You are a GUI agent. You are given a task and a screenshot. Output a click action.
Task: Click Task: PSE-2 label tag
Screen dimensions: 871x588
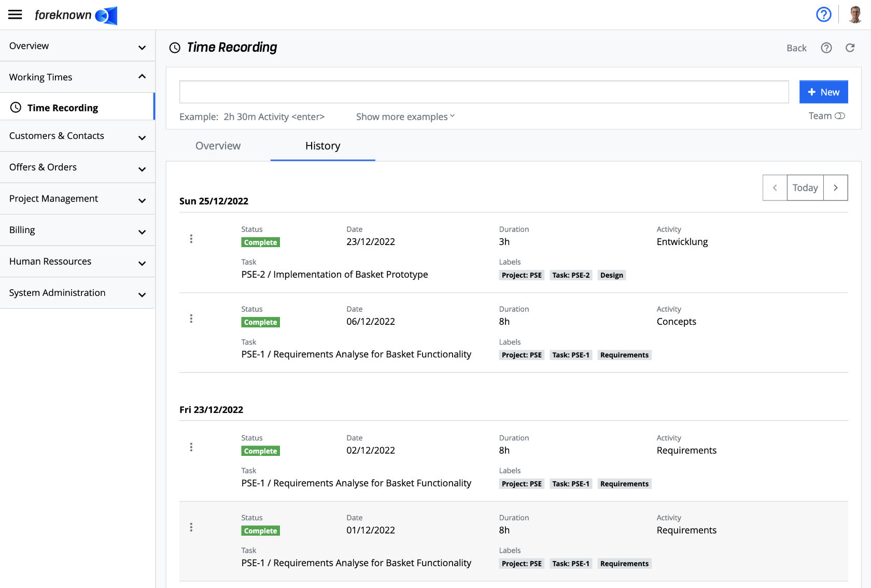click(x=571, y=275)
